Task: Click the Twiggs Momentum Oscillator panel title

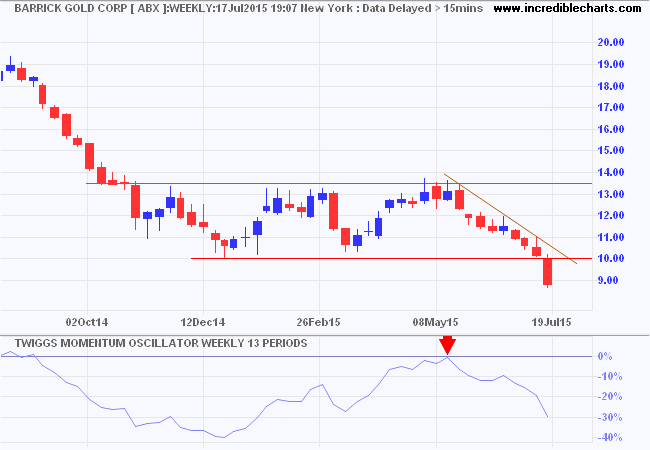Action: pos(161,343)
